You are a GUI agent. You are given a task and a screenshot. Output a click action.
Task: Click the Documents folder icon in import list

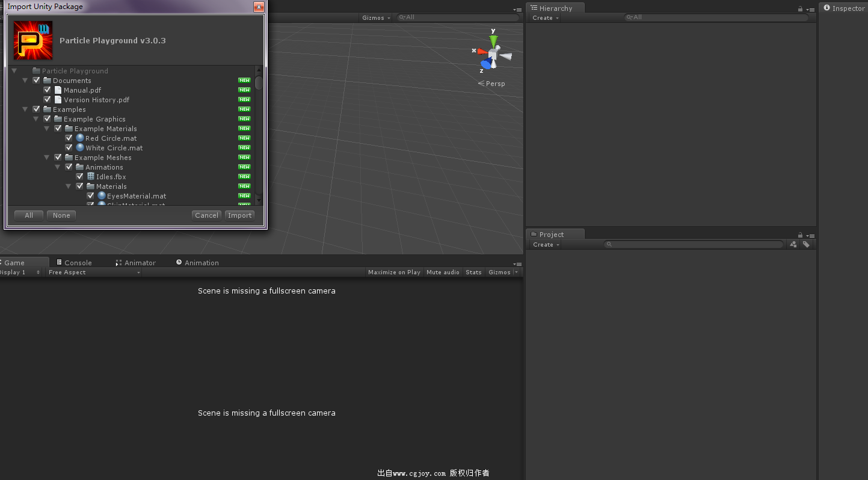(x=47, y=80)
